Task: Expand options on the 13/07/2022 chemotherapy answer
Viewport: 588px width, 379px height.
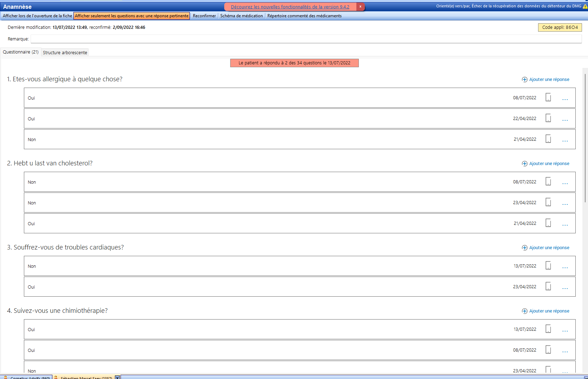Action: 565,330
